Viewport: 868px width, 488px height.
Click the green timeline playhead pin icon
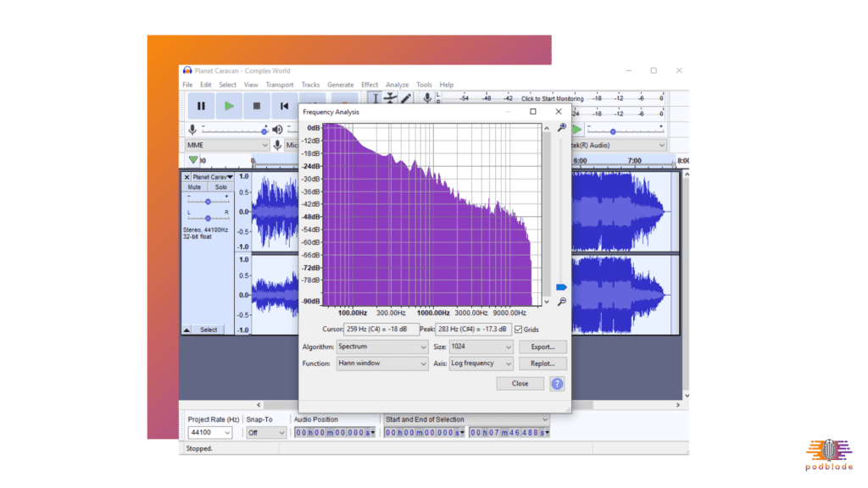point(192,160)
